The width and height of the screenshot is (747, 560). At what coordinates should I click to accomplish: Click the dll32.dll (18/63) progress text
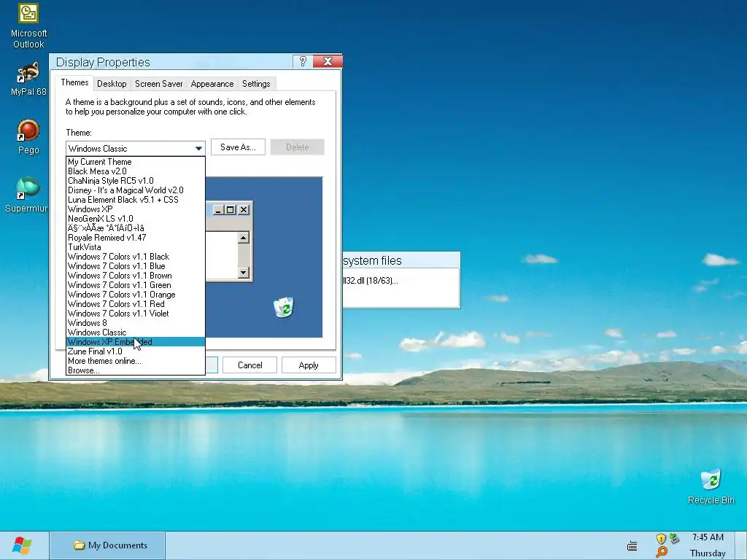pyautogui.click(x=371, y=281)
